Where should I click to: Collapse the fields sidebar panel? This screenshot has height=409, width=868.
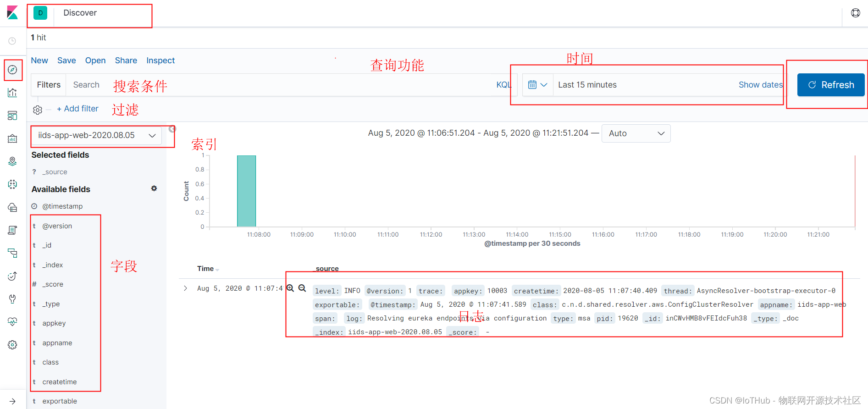pos(172,129)
